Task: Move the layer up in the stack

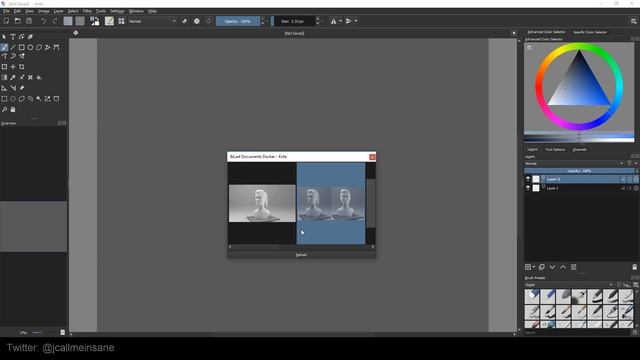Action: point(563,267)
